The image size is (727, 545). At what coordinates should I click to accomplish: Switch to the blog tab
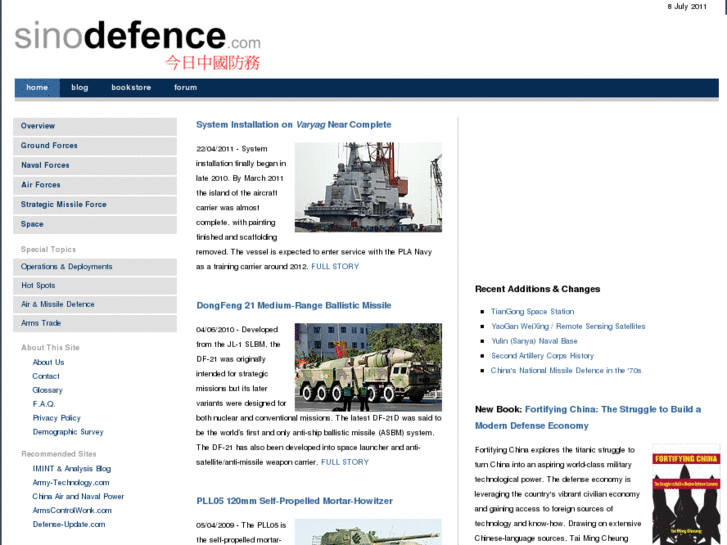tap(80, 88)
